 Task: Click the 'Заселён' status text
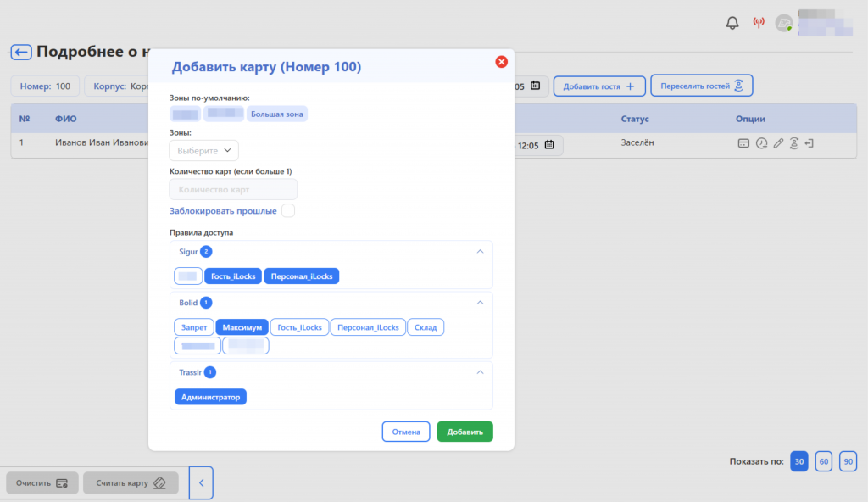tap(637, 142)
